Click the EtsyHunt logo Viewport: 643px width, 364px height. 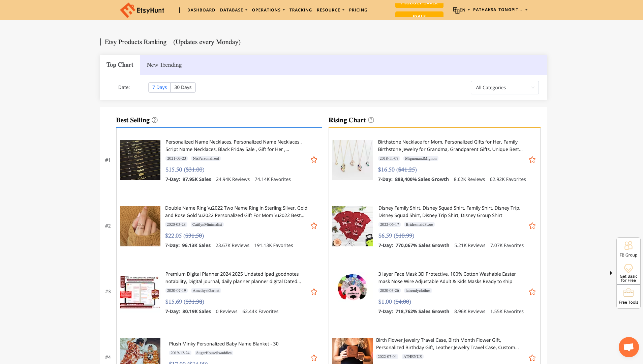click(x=142, y=10)
